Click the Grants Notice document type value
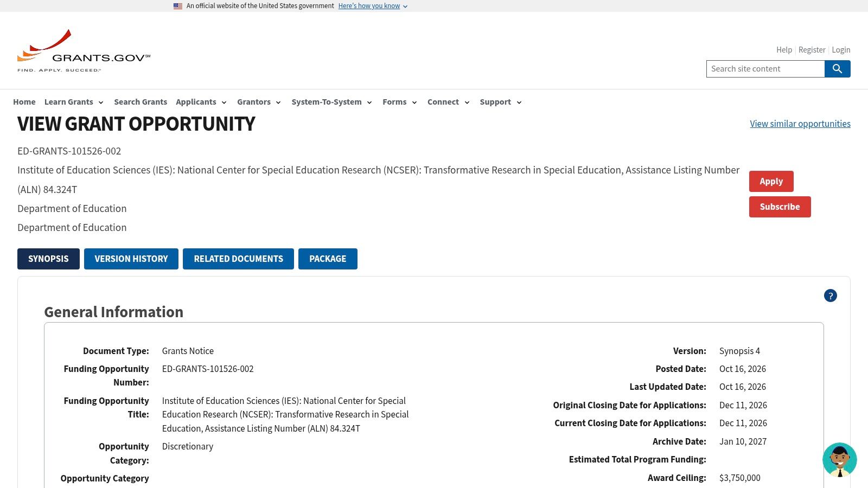The height and width of the screenshot is (488, 868). point(188,351)
